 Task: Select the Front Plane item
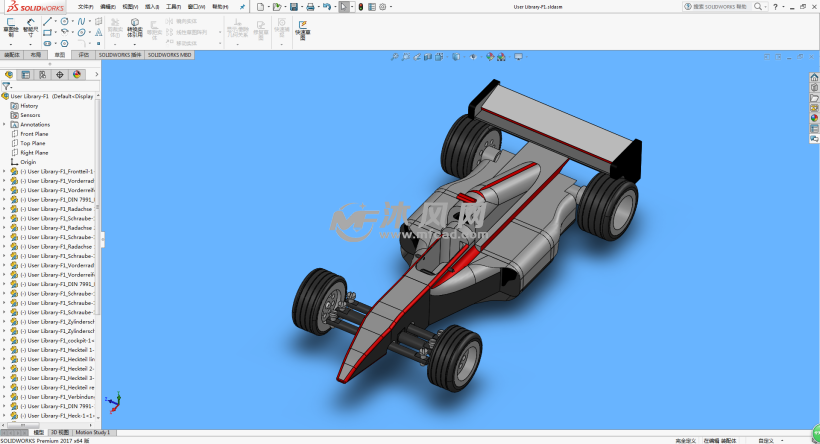[33, 133]
